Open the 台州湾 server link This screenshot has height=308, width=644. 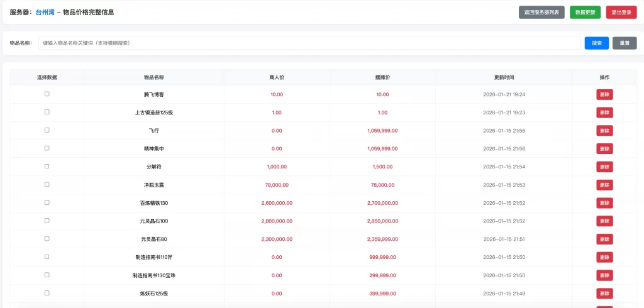tap(45, 12)
